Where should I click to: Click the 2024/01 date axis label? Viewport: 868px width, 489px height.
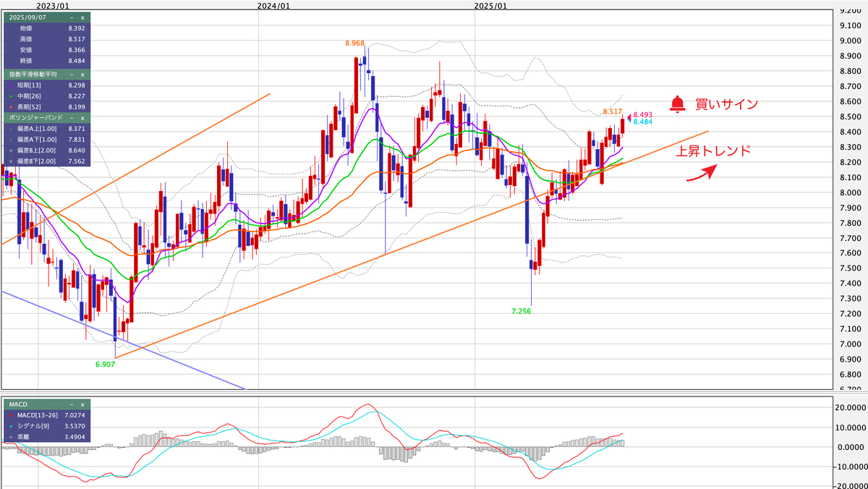pyautogui.click(x=273, y=6)
